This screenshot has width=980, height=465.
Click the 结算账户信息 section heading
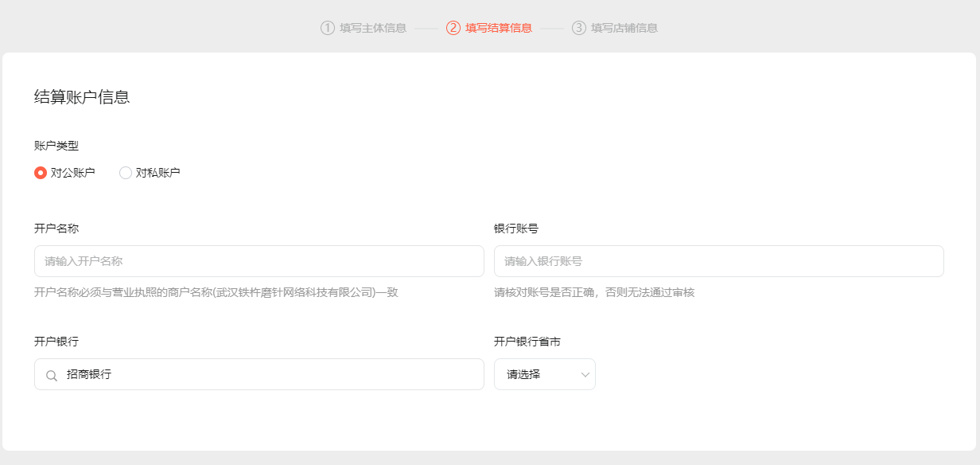coord(82,97)
